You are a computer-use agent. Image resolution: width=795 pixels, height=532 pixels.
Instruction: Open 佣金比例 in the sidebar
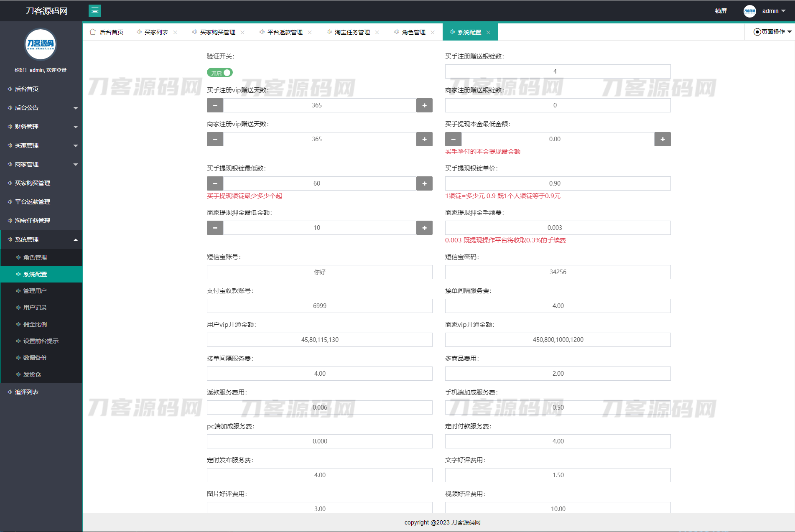pos(35,324)
